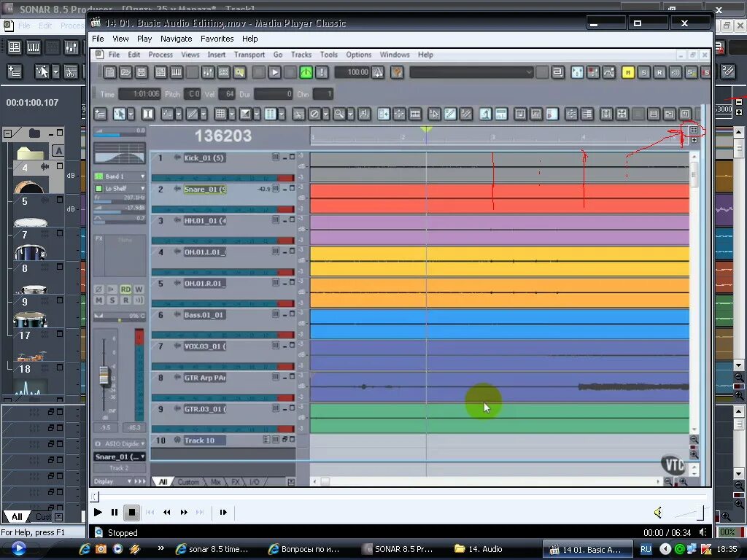This screenshot has height=560, width=747.
Task: Click the Insert Track icon in track view toolbar
Action: 101,114
